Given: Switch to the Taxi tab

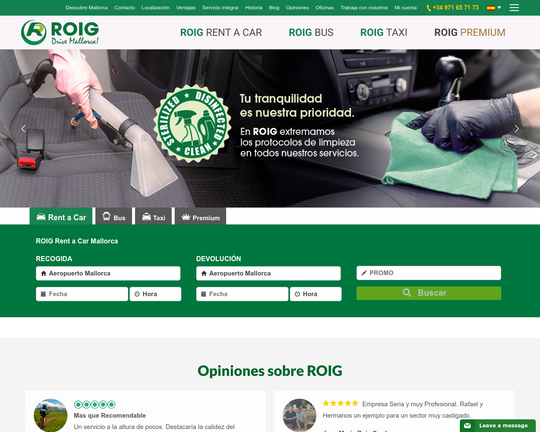Looking at the screenshot, I should tap(154, 216).
